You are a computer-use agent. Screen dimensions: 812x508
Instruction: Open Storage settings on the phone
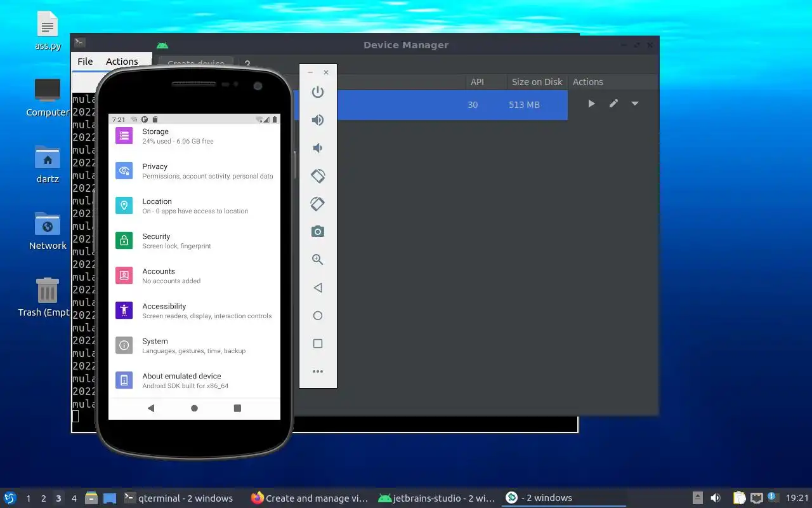[x=194, y=136]
